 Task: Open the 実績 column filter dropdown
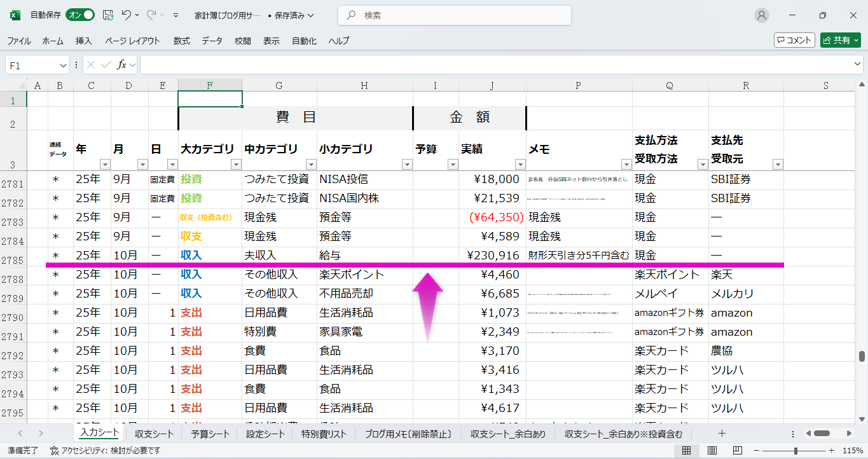(x=520, y=165)
